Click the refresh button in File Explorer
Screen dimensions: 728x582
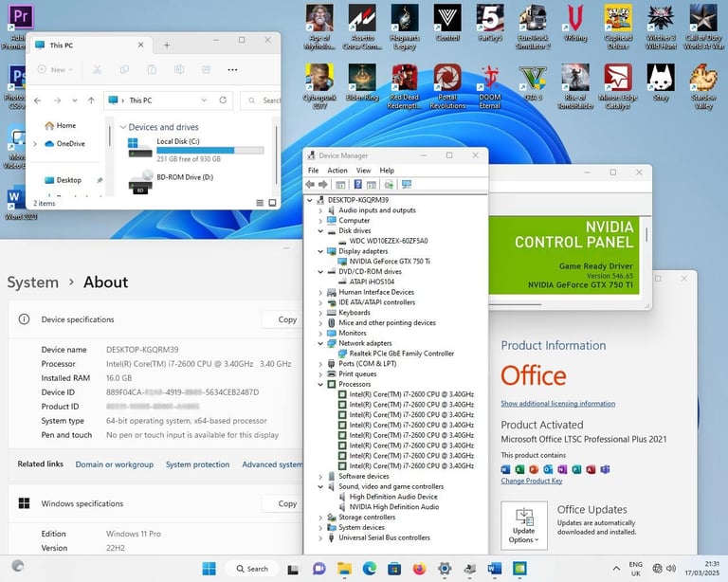(223, 100)
